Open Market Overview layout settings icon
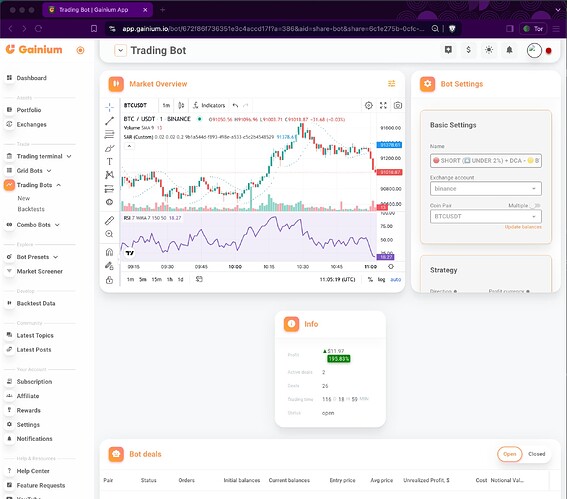Image resolution: width=567 pixels, height=499 pixels. 391,84
